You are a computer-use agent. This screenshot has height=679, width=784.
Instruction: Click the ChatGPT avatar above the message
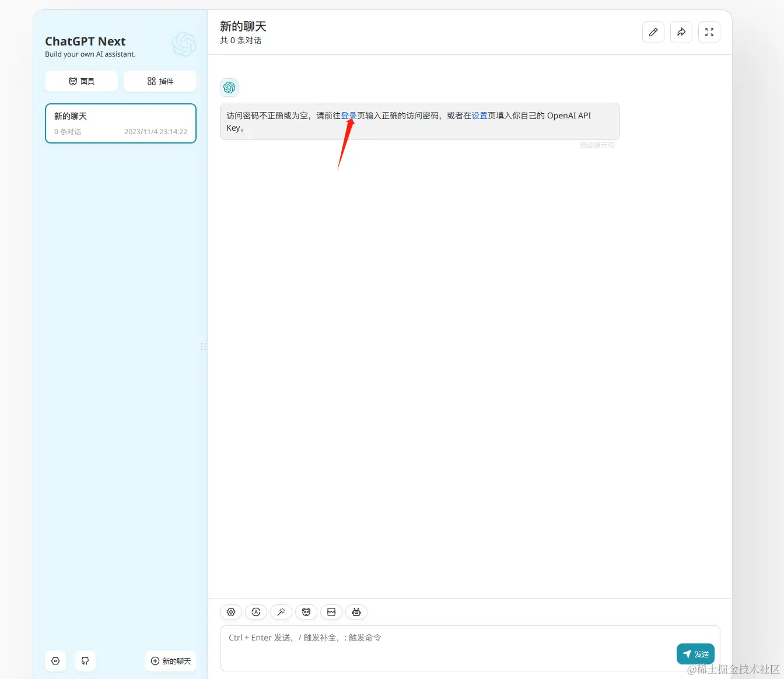pos(229,87)
